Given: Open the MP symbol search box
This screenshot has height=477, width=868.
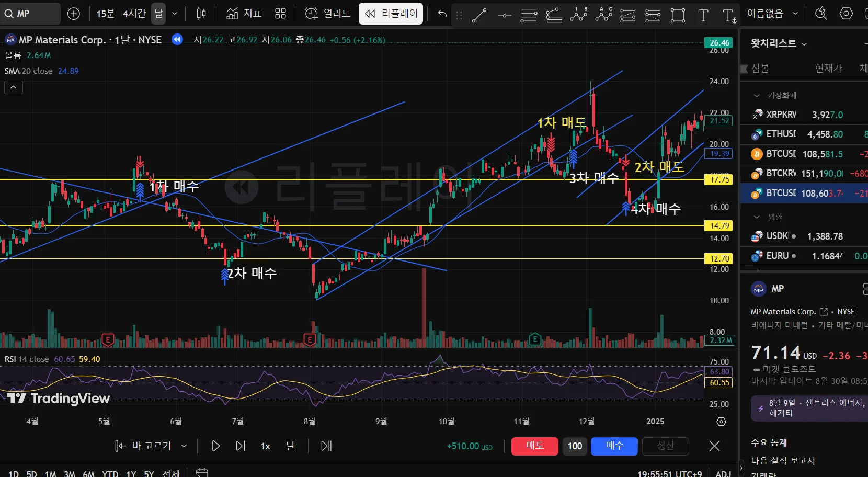Looking at the screenshot, I should point(30,14).
